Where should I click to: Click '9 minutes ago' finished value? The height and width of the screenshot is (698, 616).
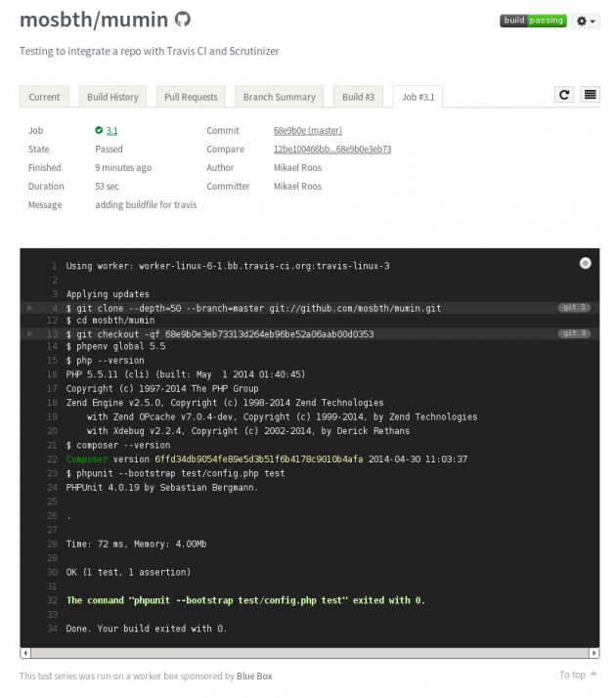click(x=123, y=168)
